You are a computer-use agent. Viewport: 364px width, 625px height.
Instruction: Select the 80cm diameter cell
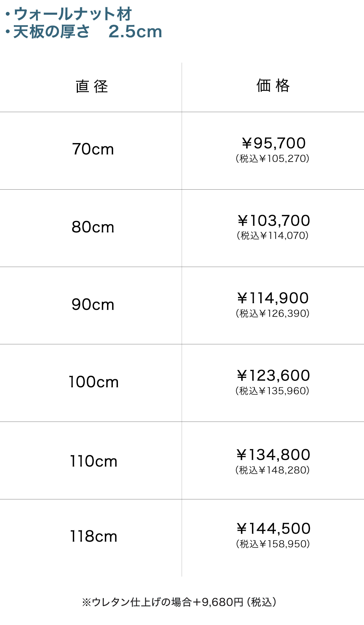[93, 227]
